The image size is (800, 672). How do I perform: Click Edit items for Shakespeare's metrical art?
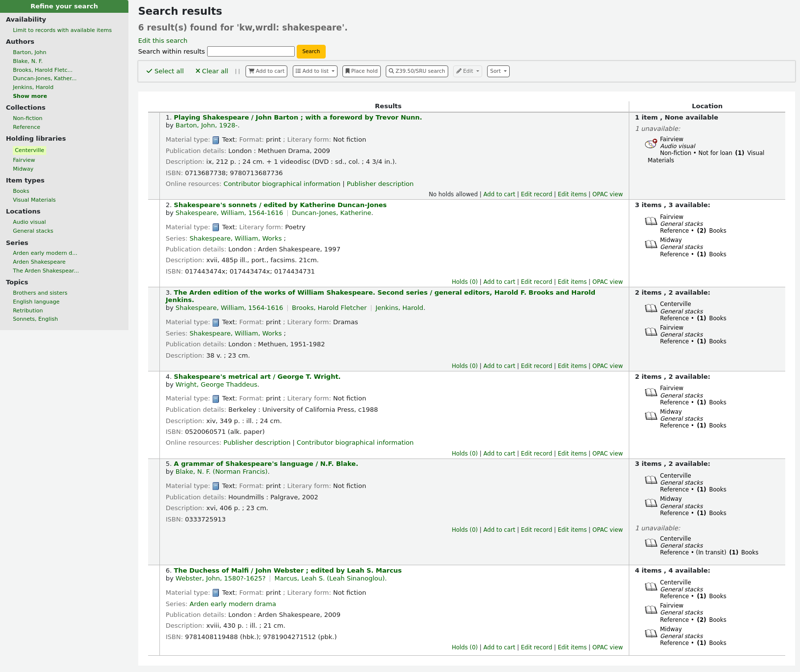[572, 454]
